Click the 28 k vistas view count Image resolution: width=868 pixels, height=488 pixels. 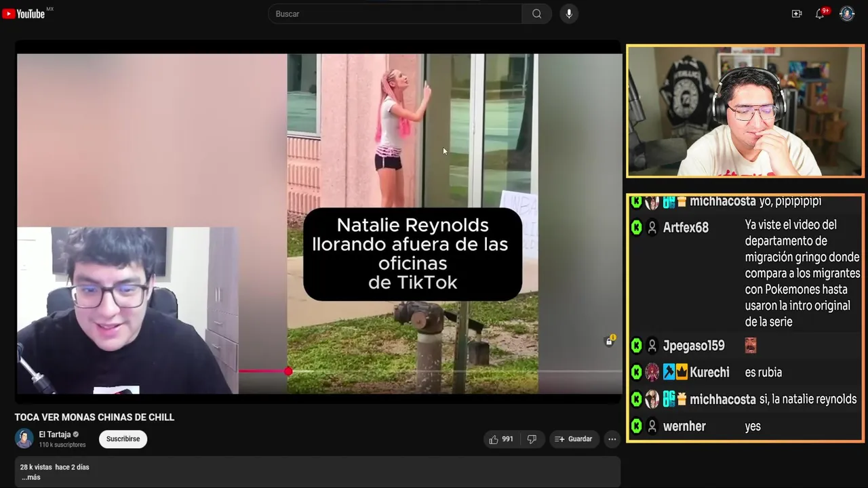click(x=36, y=467)
